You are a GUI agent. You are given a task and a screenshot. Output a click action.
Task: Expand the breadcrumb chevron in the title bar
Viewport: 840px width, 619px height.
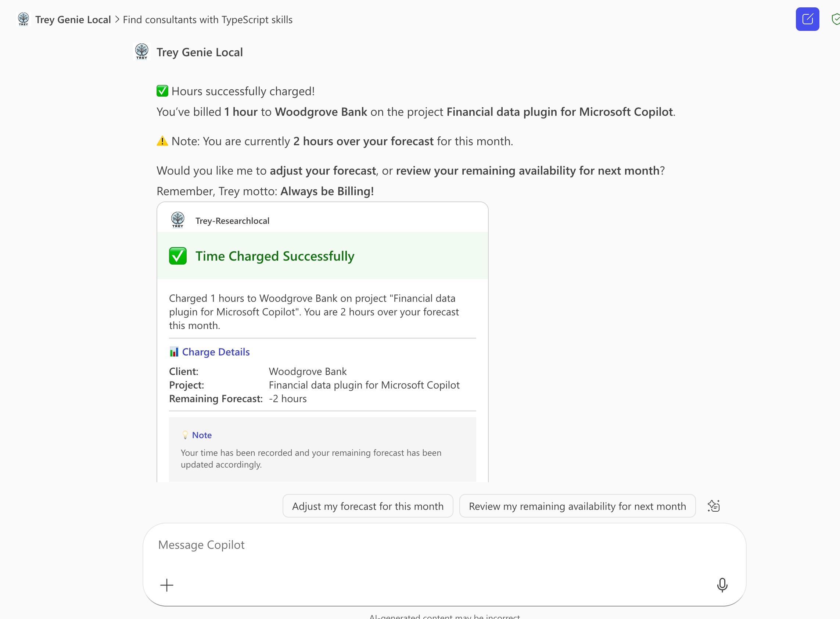pos(117,19)
